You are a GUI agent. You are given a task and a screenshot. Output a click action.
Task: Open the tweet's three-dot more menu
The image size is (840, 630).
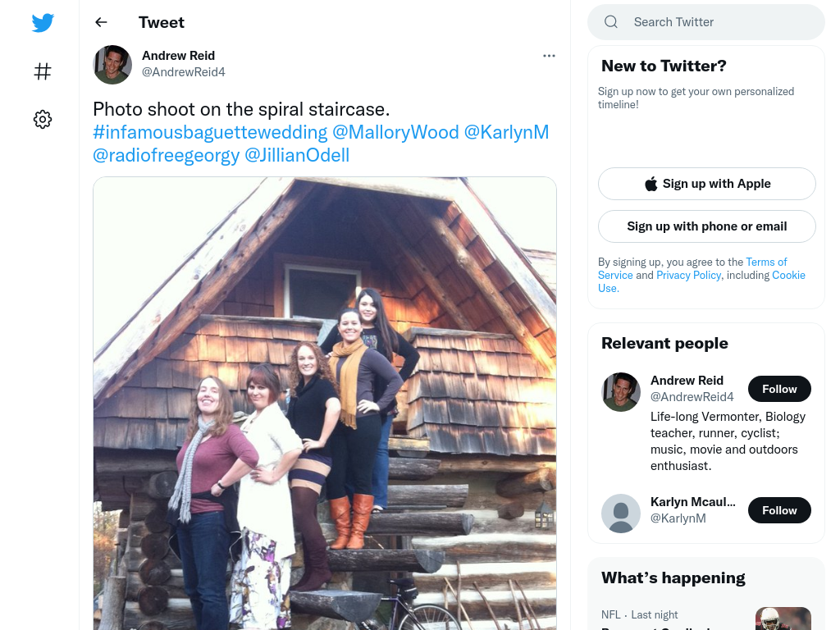click(x=549, y=56)
